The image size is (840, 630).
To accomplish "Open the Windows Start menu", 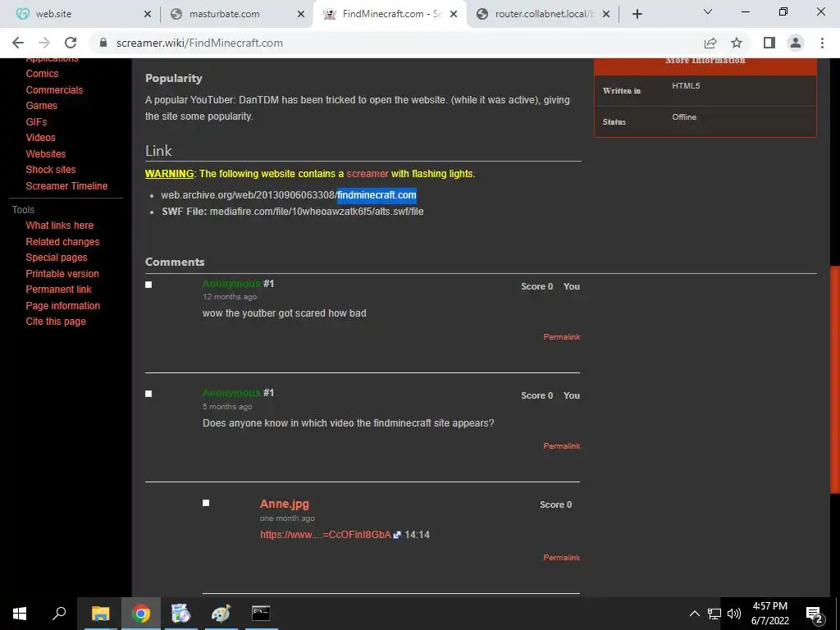I will coord(20,614).
